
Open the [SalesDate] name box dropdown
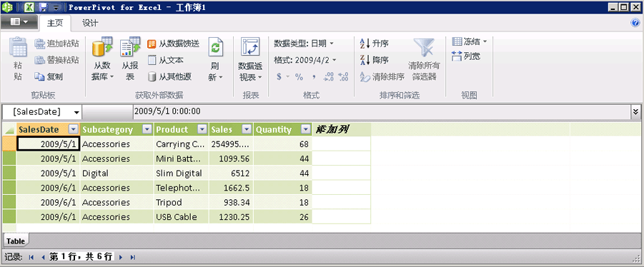[76, 112]
